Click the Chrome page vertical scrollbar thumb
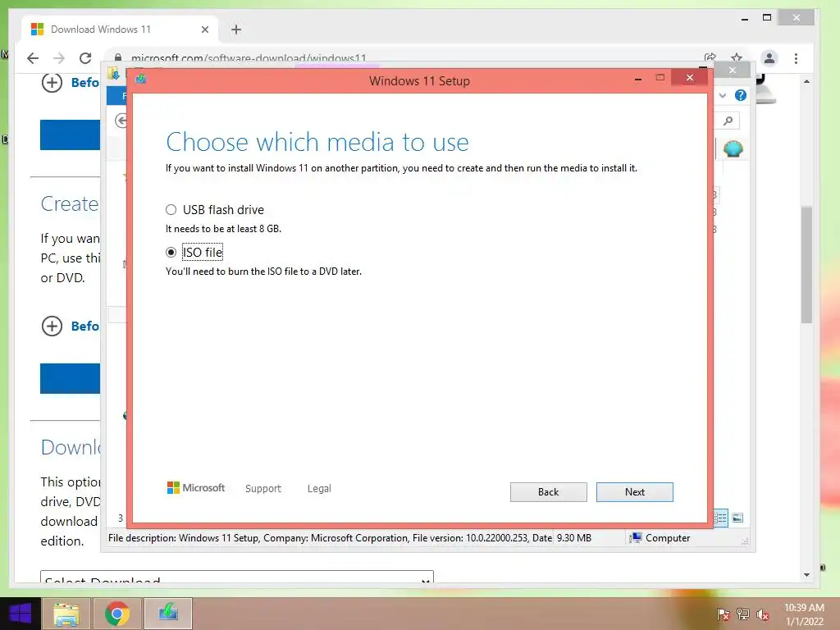This screenshot has height=630, width=840. click(x=806, y=265)
